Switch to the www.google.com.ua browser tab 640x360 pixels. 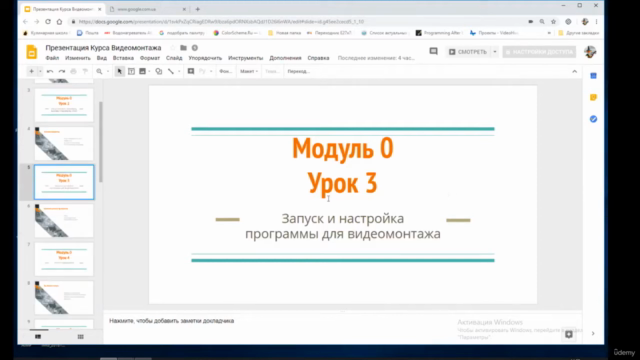pyautogui.click(x=148, y=9)
